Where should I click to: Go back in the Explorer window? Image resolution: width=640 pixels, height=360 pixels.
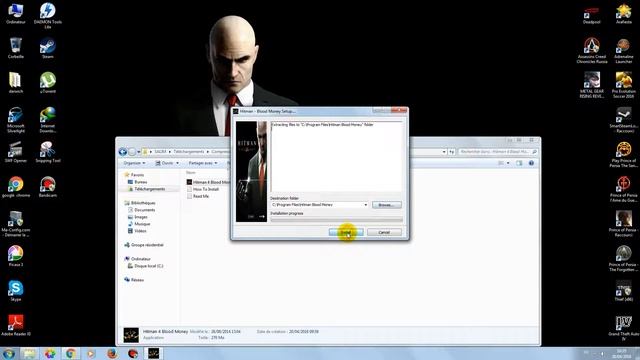click(x=122, y=152)
